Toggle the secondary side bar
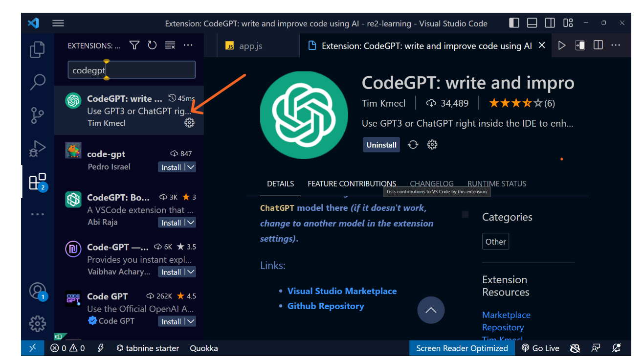The width and height of the screenshot is (644, 363). point(550,23)
